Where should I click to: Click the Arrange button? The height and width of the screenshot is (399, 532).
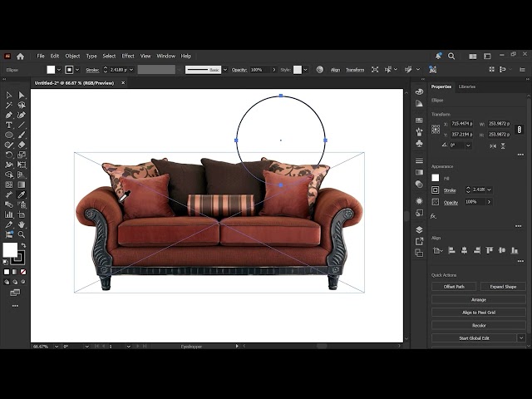click(x=479, y=299)
